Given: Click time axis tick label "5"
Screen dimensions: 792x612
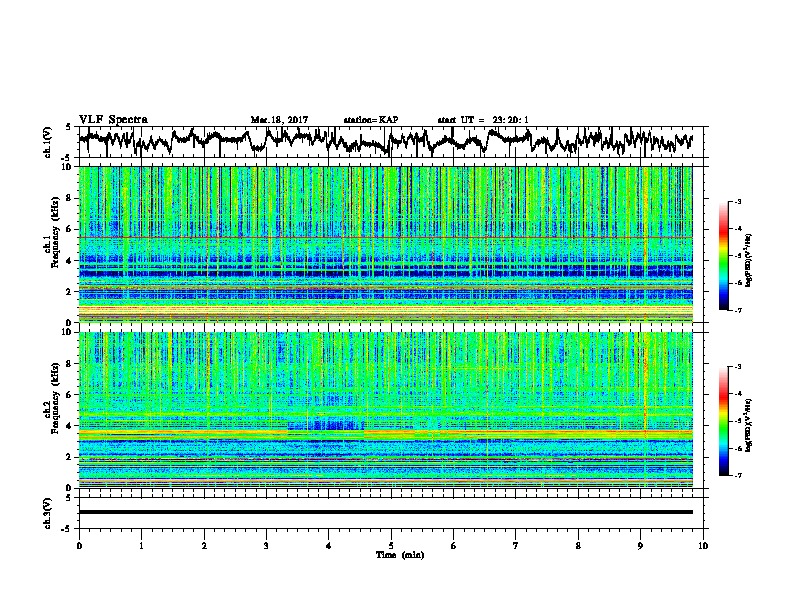Looking at the screenshot, I should pyautogui.click(x=391, y=546).
